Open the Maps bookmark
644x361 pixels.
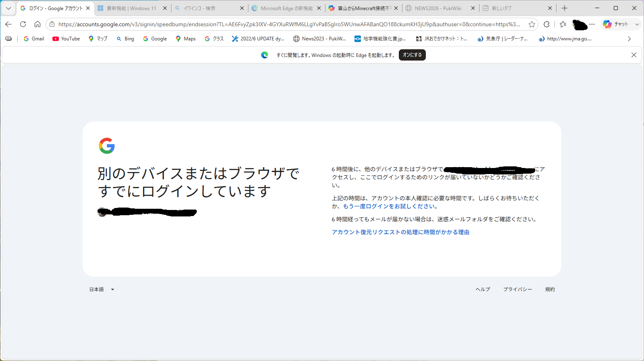pyautogui.click(x=186, y=39)
